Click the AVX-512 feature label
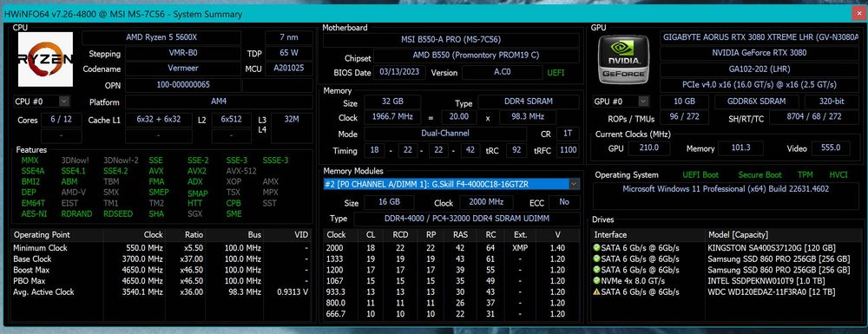Screen dimensions: 868x334 pyautogui.click(x=240, y=171)
